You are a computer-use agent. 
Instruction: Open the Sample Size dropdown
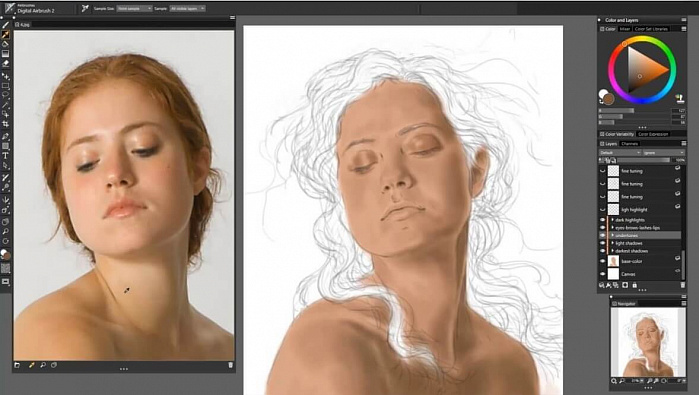tap(134, 8)
